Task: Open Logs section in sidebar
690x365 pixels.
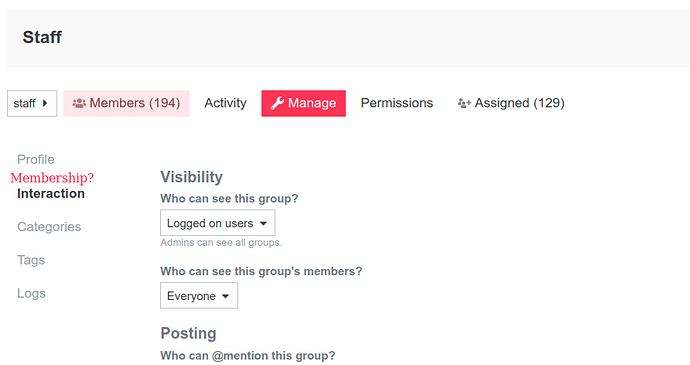Action: [x=31, y=293]
